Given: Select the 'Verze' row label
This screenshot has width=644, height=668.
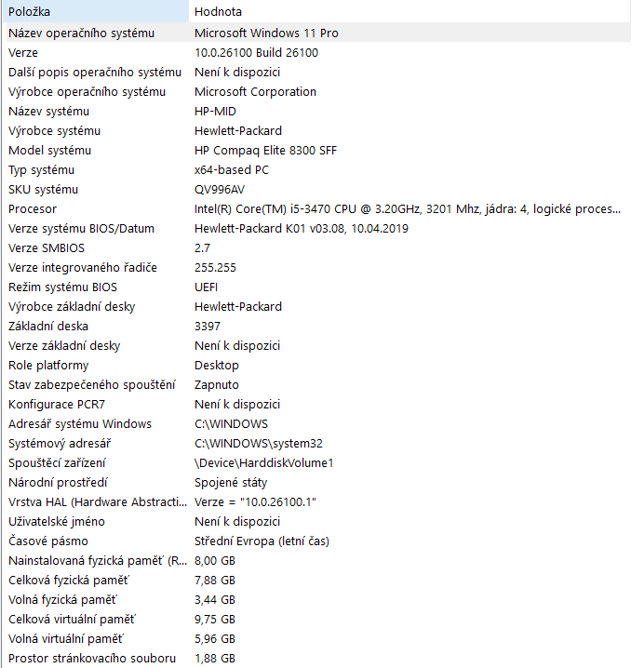Looking at the screenshot, I should coord(23,53).
